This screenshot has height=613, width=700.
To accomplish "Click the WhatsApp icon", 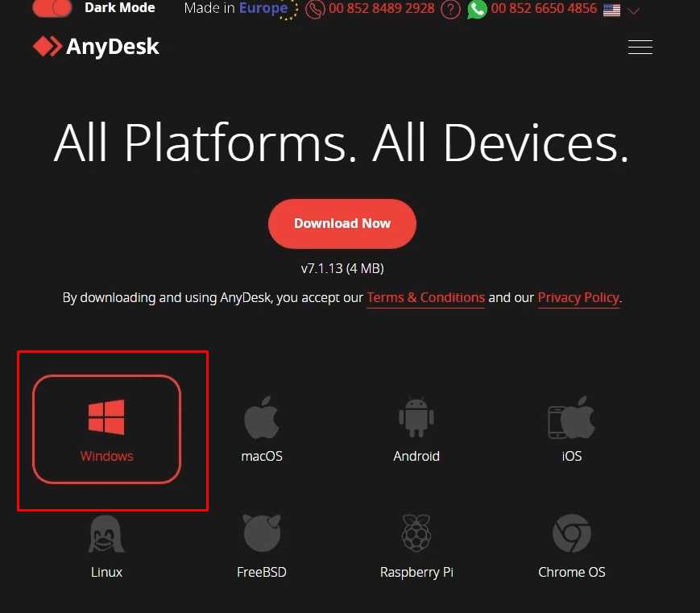I will (x=476, y=10).
